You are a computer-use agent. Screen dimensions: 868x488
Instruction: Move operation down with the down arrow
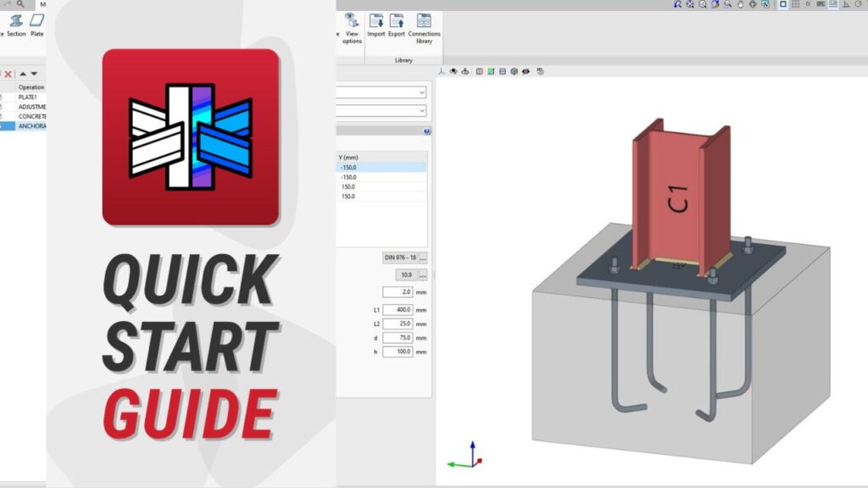coord(35,74)
